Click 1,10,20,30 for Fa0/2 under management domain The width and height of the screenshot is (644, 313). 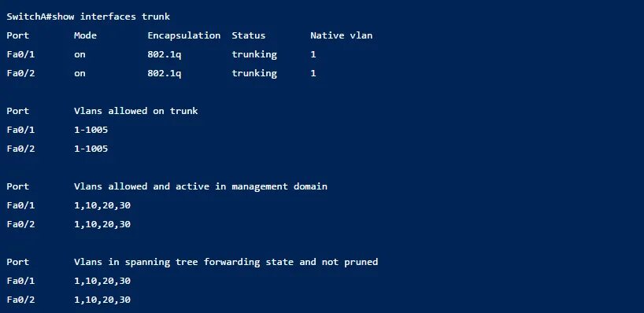102,224
